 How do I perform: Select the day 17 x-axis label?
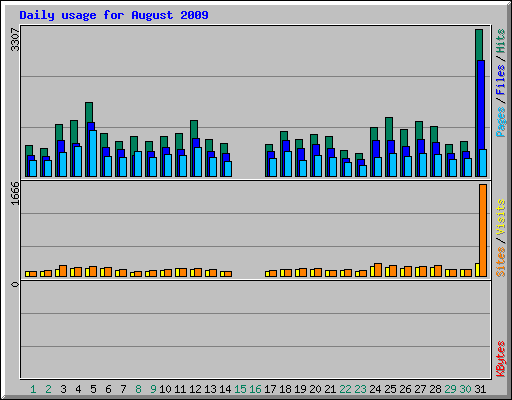click(x=270, y=389)
